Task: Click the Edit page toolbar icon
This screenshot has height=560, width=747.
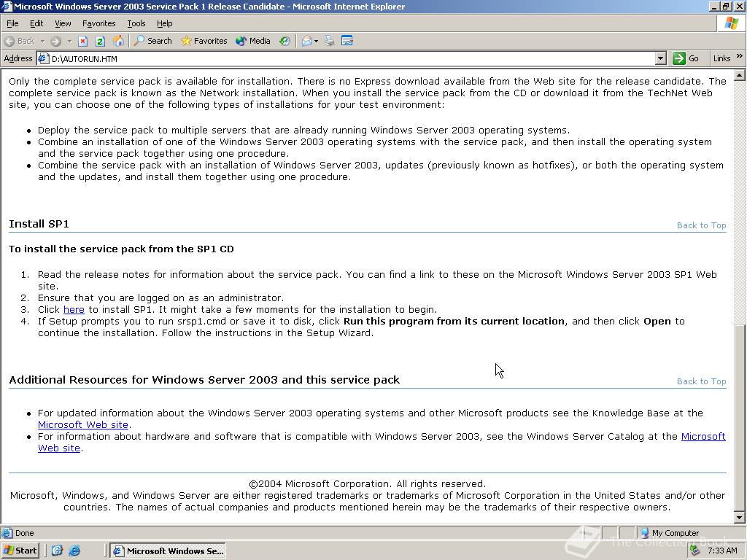Action: pyautogui.click(x=347, y=41)
